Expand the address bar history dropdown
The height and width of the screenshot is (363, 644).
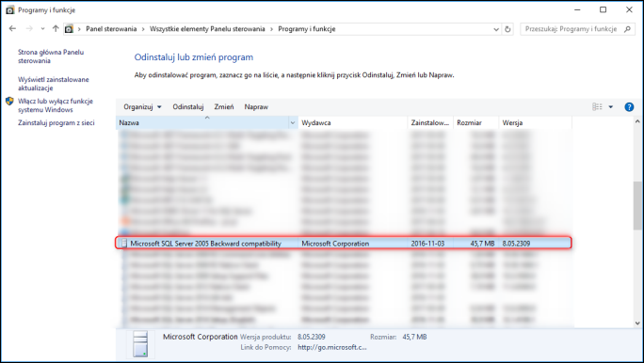[x=496, y=29]
